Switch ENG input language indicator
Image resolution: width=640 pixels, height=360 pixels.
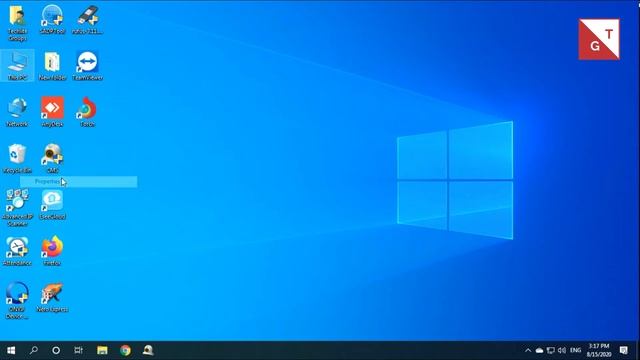[x=576, y=350]
